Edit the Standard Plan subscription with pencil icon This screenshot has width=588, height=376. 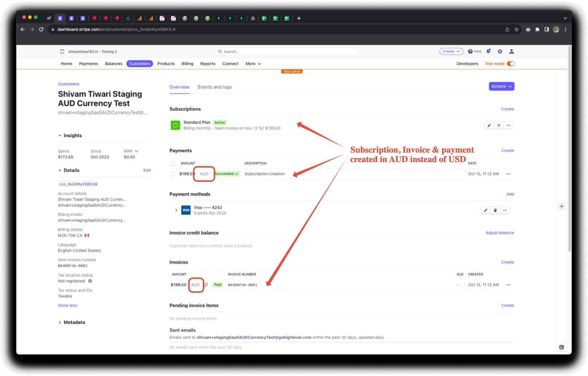tap(489, 125)
